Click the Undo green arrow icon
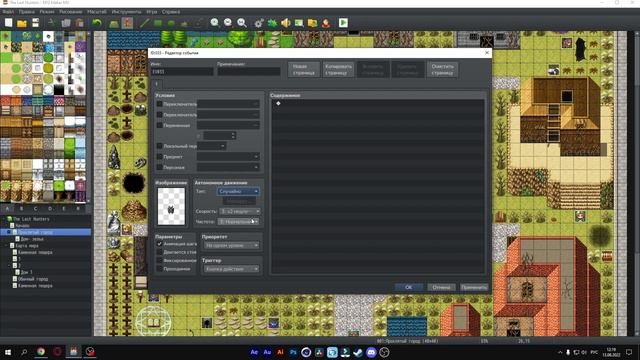 point(97,23)
